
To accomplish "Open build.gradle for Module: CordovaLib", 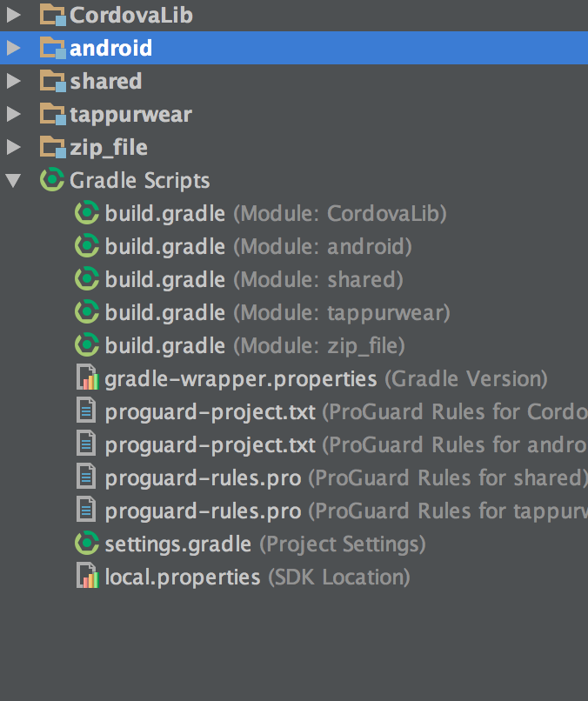I will tap(165, 214).
